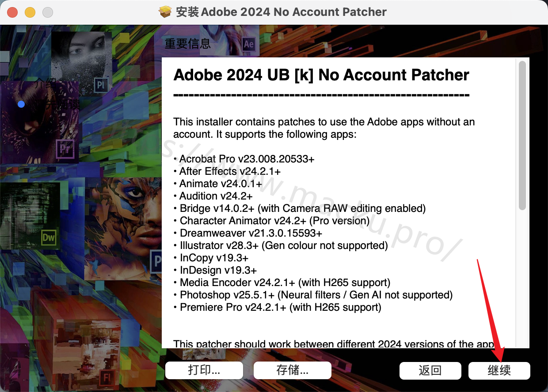Click the Dw Dreamweaver logo badge
Screen dimensions: 548x392
pos(49,238)
